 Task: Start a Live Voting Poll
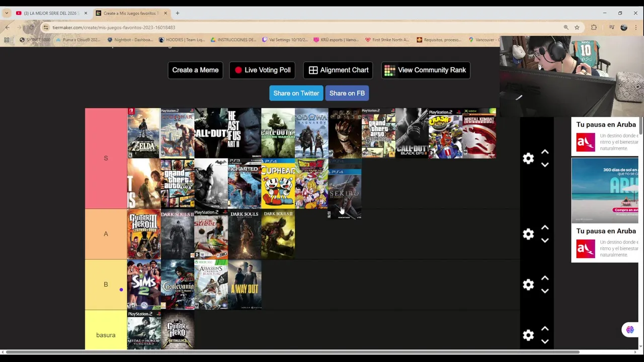pyautogui.click(x=262, y=70)
